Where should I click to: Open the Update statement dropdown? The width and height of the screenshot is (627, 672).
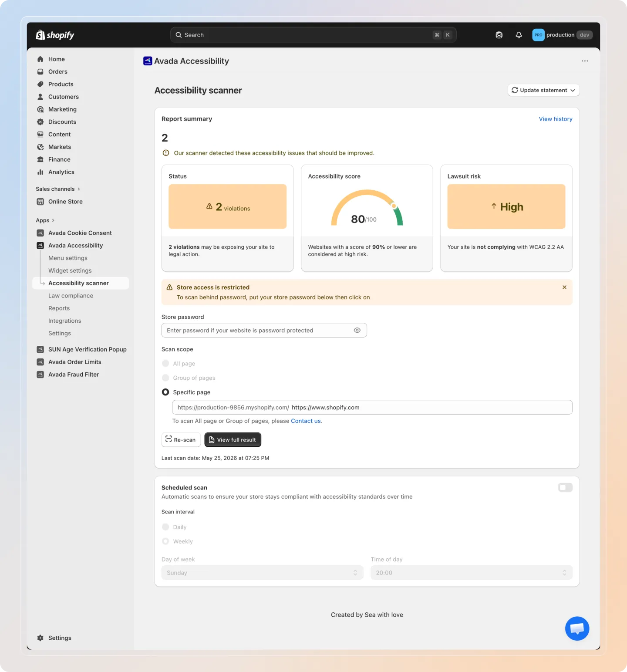543,90
